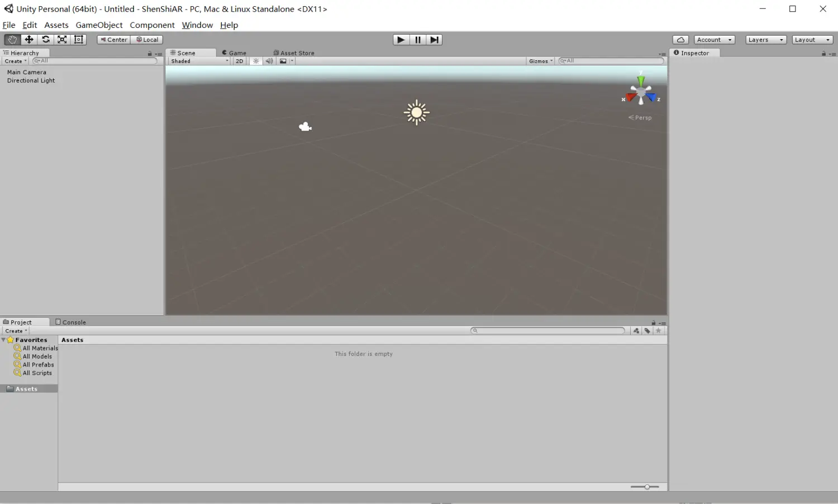This screenshot has height=504, width=838.
Task: Open the cloud services button
Action: tap(680, 40)
